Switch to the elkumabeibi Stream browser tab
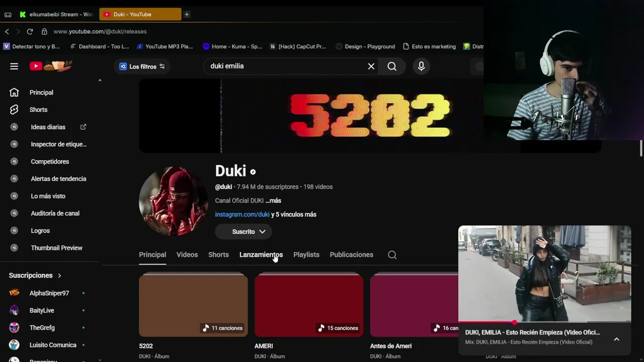This screenshot has height=362, width=644. click(57, 15)
